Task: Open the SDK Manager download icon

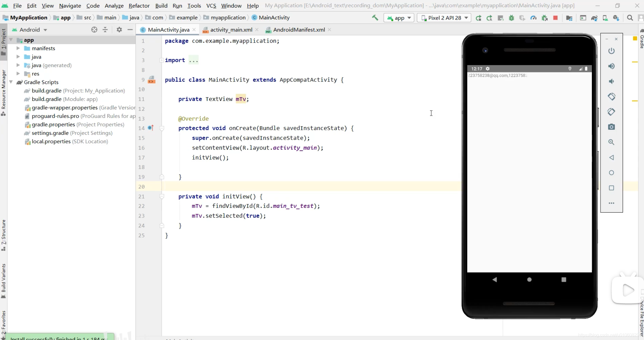Action: click(616, 18)
